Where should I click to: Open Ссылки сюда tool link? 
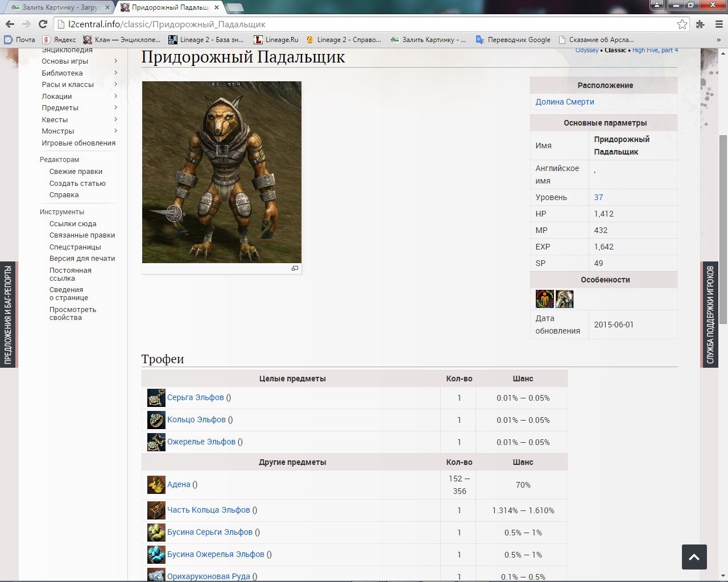pyautogui.click(x=73, y=223)
